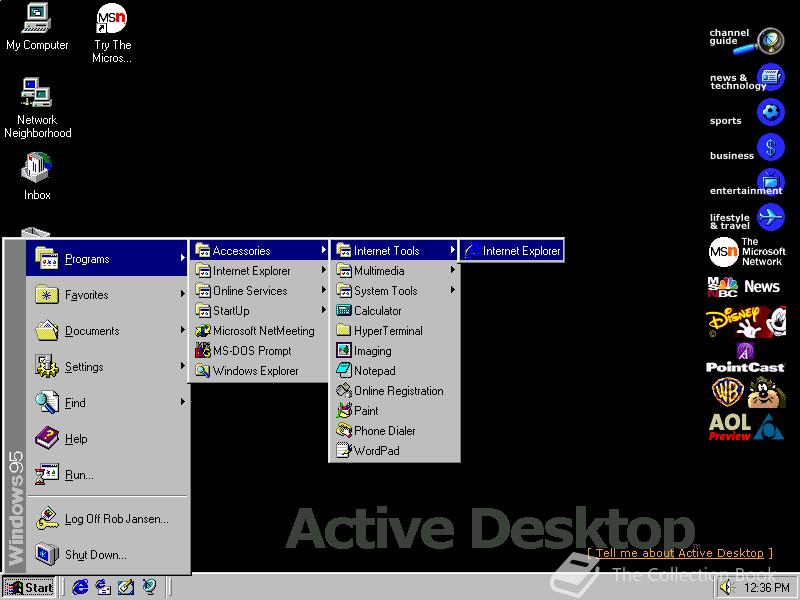Open the MSNBC News channel
This screenshot has width=800, height=600.
tap(744, 287)
